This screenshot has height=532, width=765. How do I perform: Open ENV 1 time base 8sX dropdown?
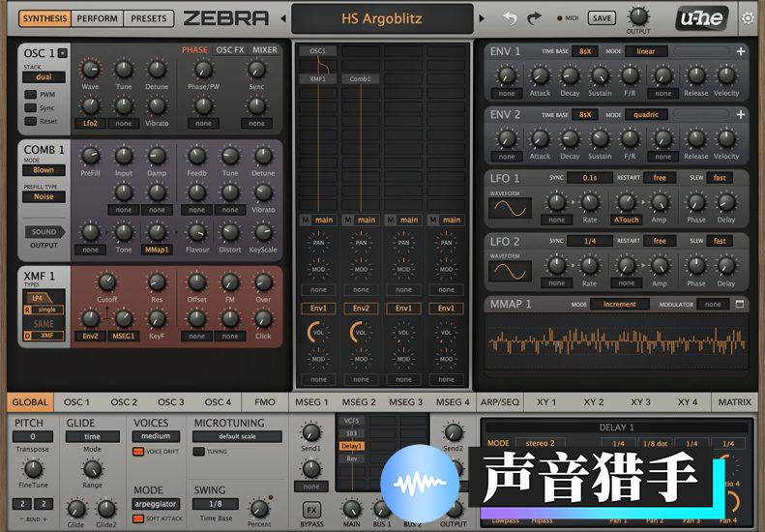tap(585, 51)
